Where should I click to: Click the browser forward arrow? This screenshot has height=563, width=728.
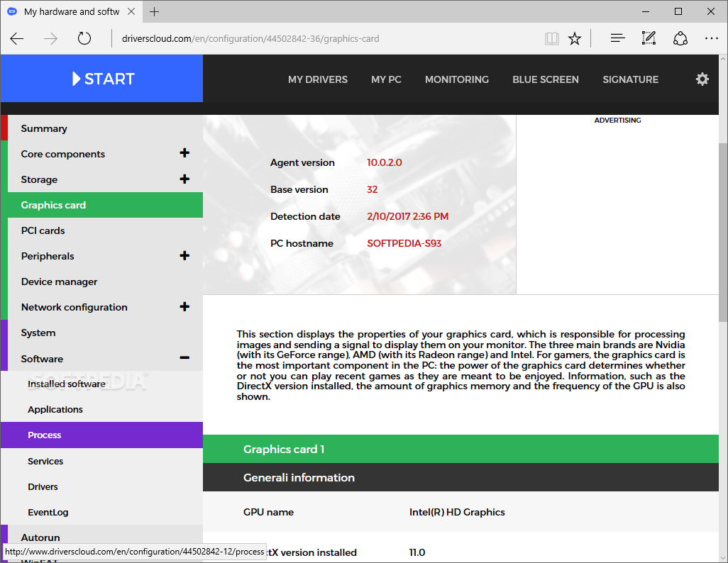(x=50, y=38)
